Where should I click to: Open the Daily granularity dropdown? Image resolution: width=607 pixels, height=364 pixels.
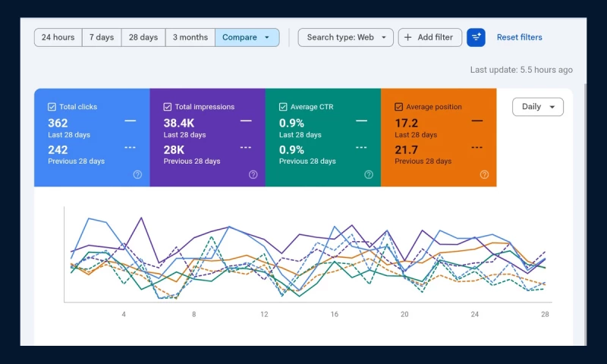538,107
